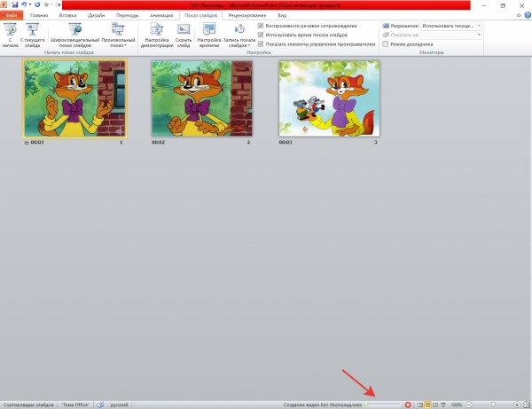Open Настройка демонстрации setup dialog
Viewport: 532px width, 409px height.
(157, 35)
